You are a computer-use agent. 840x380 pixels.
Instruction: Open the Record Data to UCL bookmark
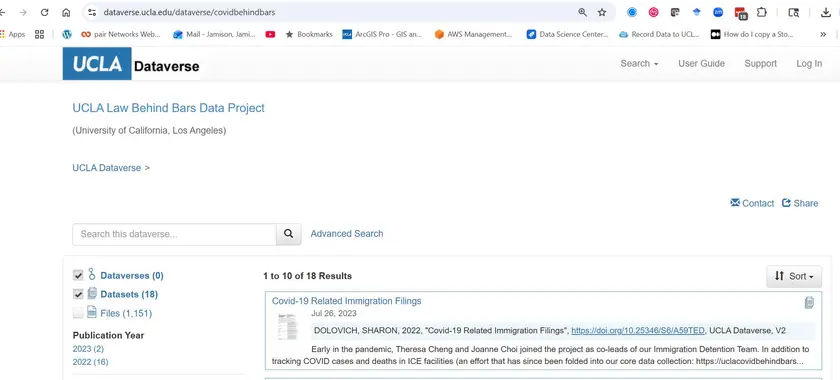click(659, 34)
